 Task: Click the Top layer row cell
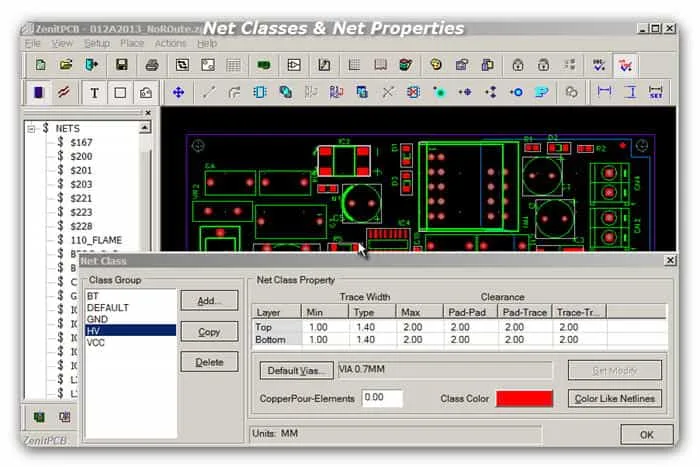(x=277, y=327)
